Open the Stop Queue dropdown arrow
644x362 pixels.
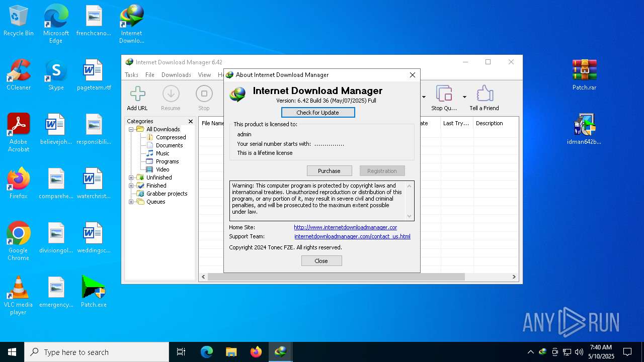(464, 97)
